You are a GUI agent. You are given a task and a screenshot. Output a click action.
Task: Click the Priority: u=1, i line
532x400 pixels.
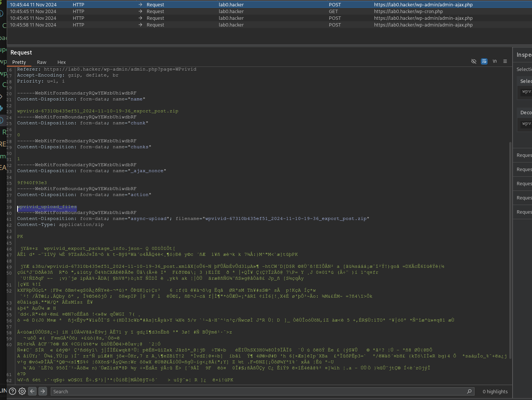tap(41, 81)
